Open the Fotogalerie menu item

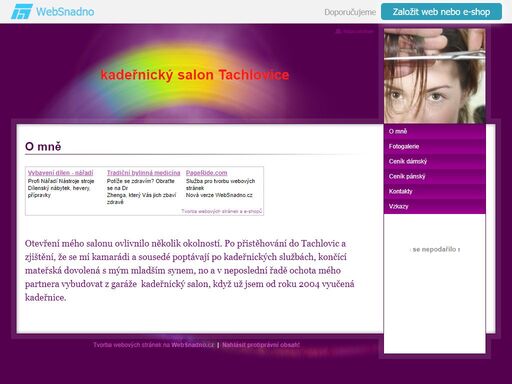[435, 146]
